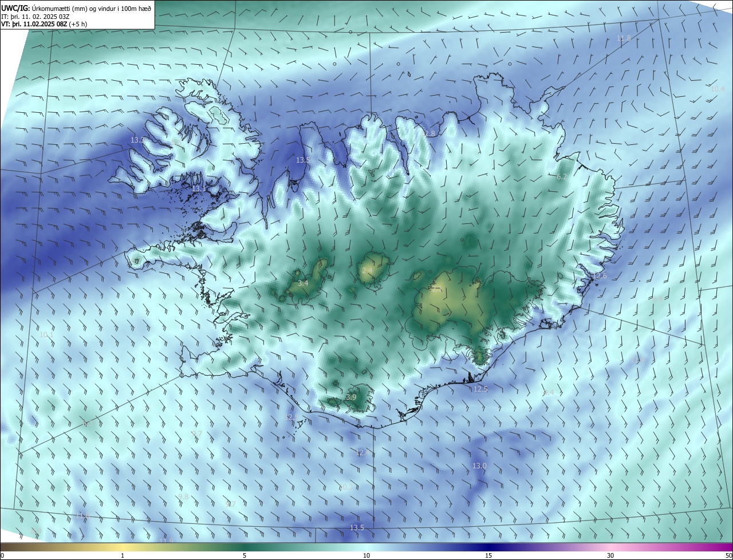
Task: Click the 15 tick on the color scale
Action: pyautogui.click(x=488, y=555)
